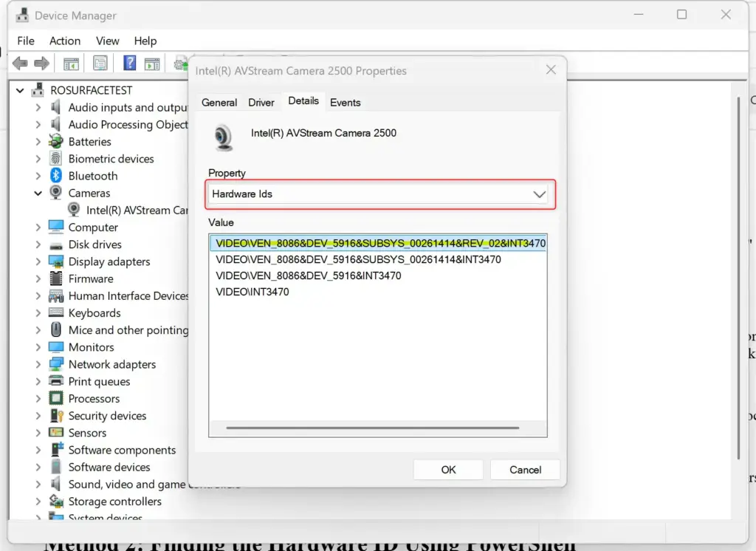Click the Cameras category icon
756x551 pixels.
pyautogui.click(x=56, y=193)
